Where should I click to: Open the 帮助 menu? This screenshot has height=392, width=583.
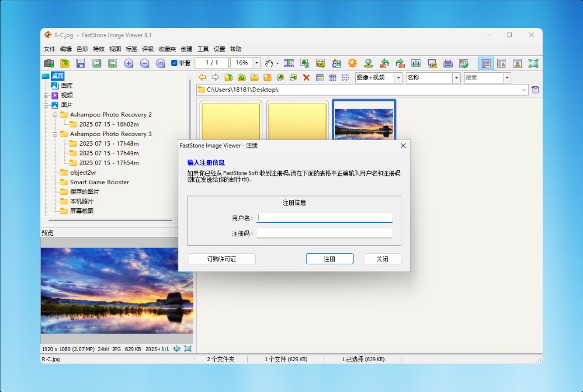235,49
